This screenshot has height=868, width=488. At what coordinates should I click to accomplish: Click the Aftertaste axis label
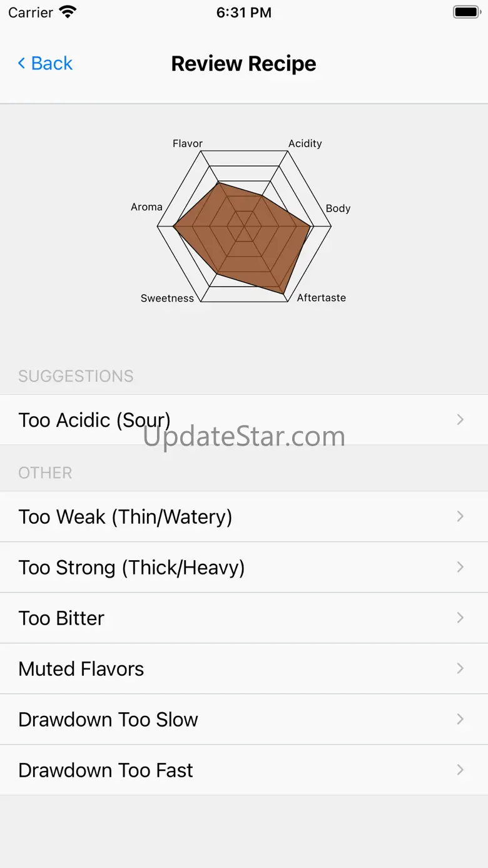tap(321, 298)
